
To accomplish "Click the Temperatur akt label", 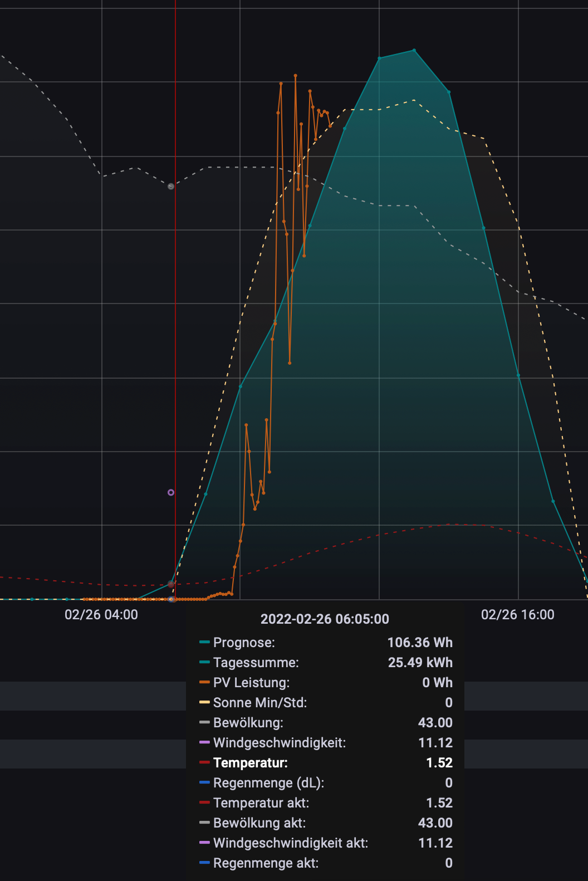I will 261,803.
